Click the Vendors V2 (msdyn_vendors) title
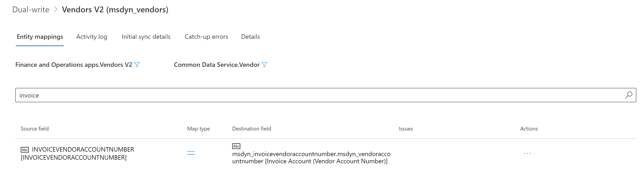This screenshot has height=172, width=644. click(115, 10)
